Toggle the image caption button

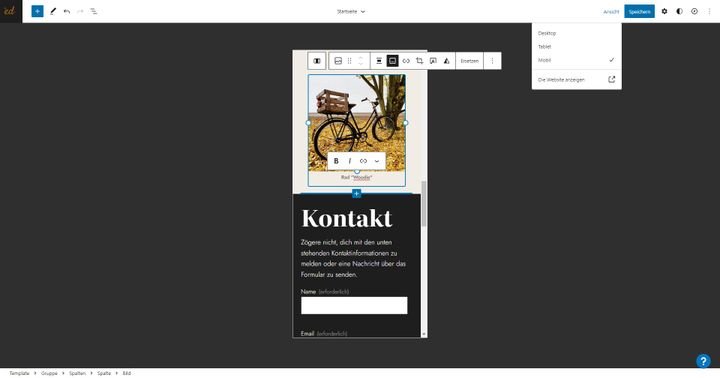pyautogui.click(x=393, y=61)
